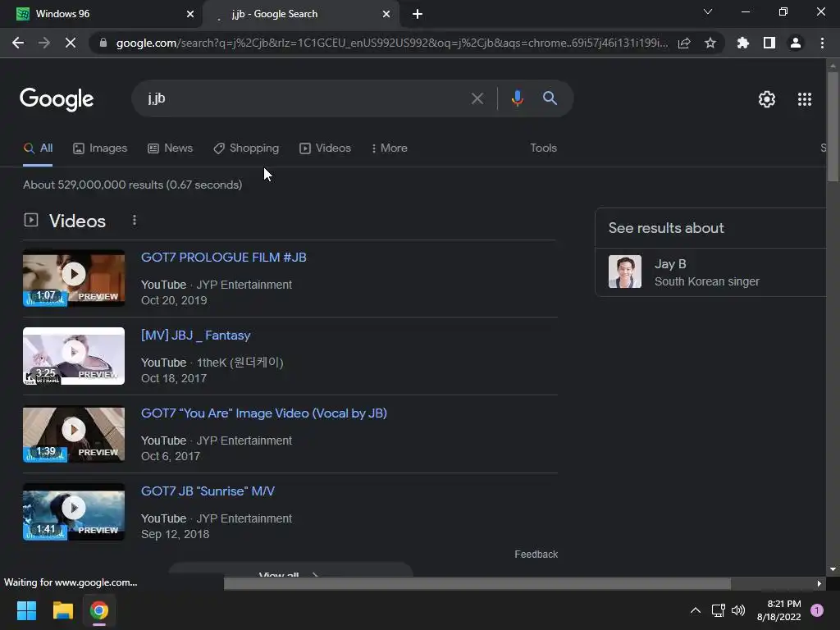Open the Chrome three-dot menu
Viewport: 840px width, 630px height.
click(822, 43)
